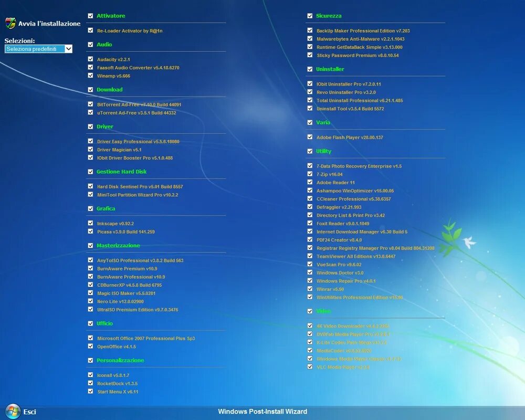525x420 pixels.
Task: Toggle the Grafica category checkbox
Action: click(90, 208)
